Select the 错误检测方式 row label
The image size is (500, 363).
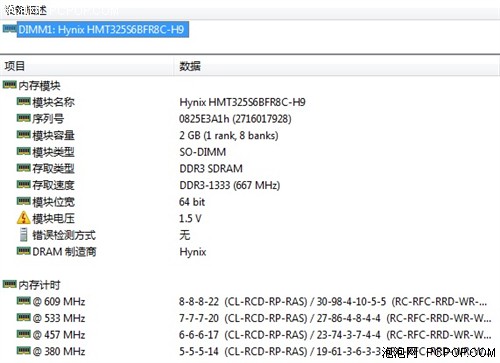click(64, 235)
